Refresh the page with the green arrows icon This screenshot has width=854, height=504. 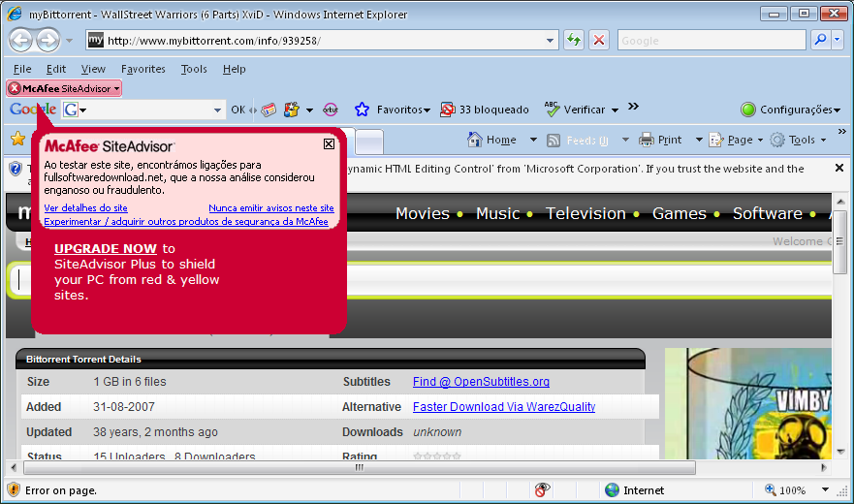pos(574,41)
